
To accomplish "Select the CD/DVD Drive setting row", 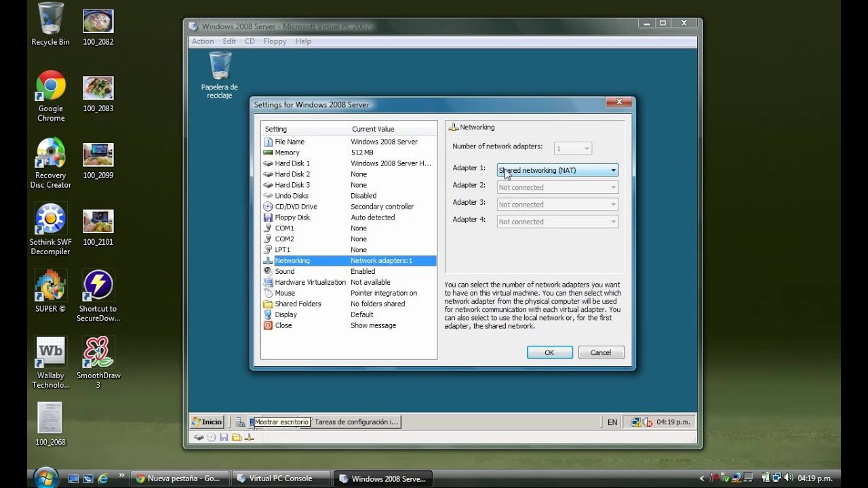I will [x=349, y=207].
